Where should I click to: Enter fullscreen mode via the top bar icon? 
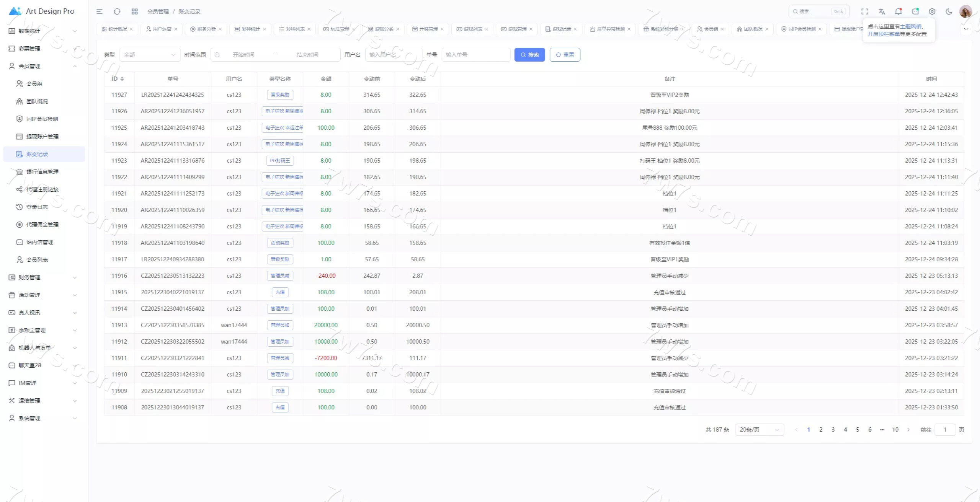coord(865,11)
